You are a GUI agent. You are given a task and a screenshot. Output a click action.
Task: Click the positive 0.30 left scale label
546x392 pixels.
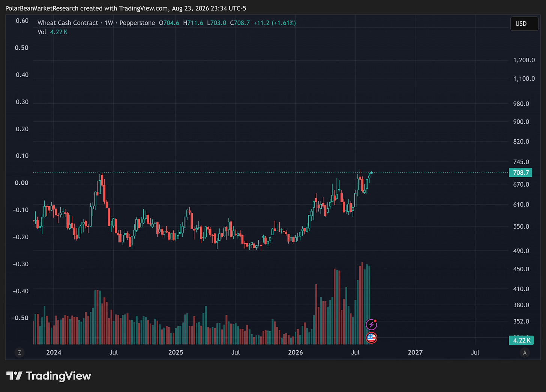(x=22, y=102)
